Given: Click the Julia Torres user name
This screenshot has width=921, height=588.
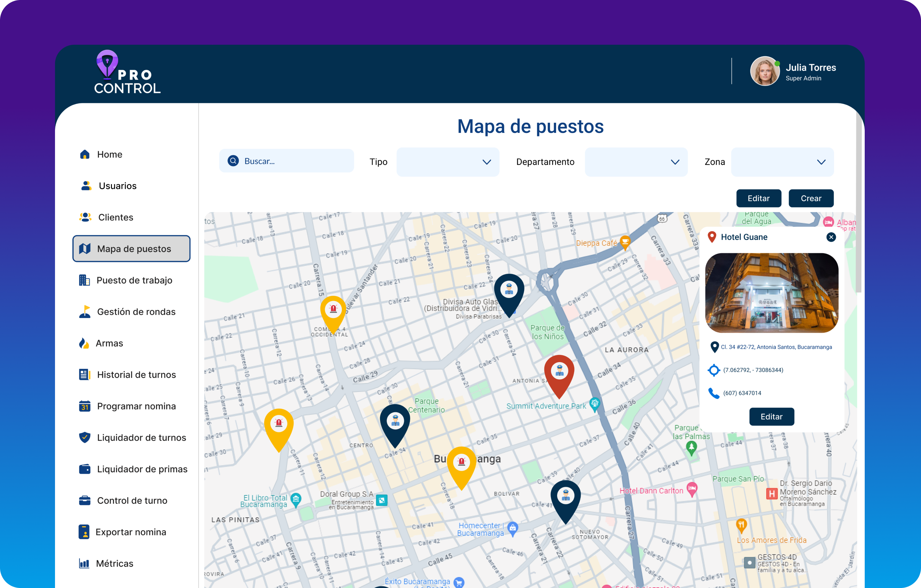Looking at the screenshot, I should pyautogui.click(x=810, y=68).
